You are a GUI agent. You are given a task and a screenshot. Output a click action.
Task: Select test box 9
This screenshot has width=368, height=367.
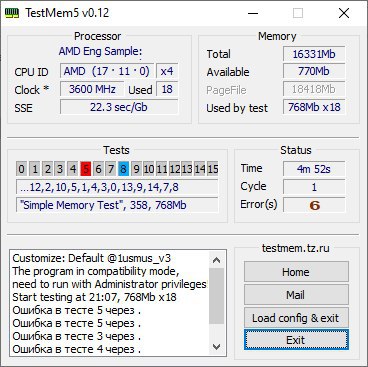tap(136, 169)
